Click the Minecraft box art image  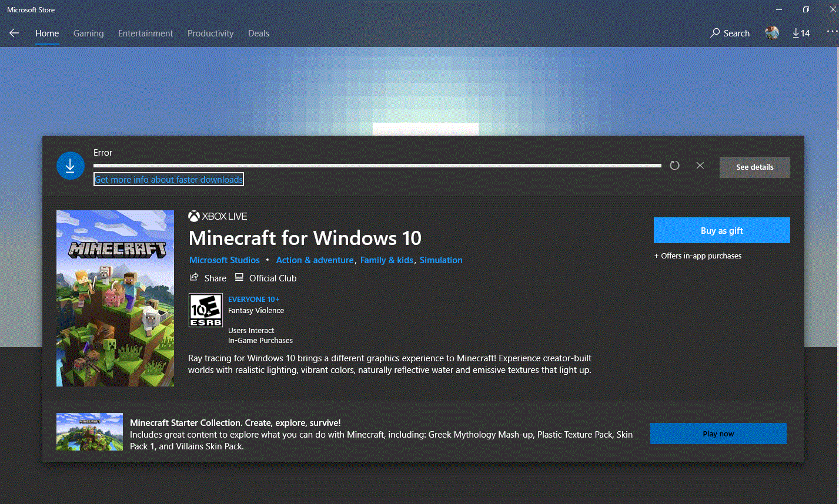[115, 298]
